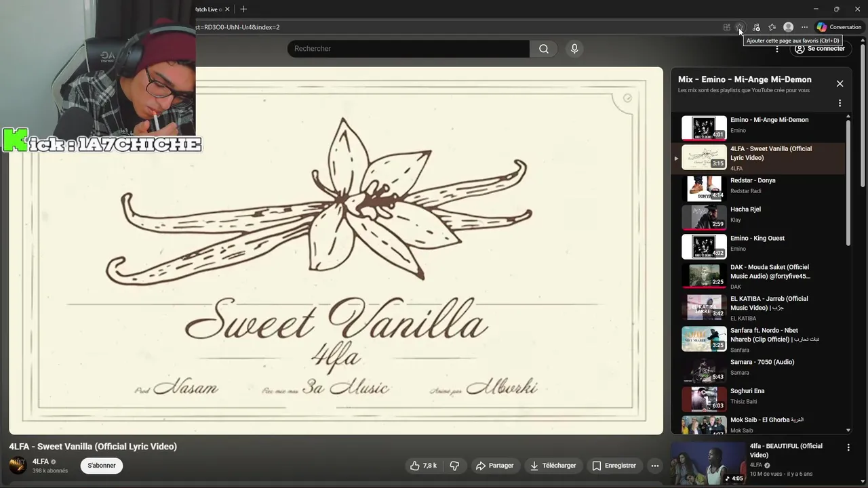This screenshot has height=488, width=868.
Task: Click the page vertical scrollbar
Action: 863,115
